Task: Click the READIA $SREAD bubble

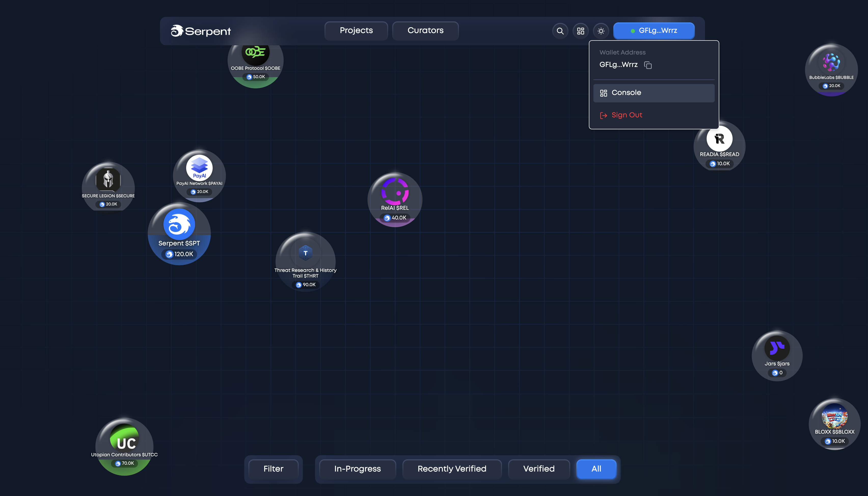Action: click(720, 146)
